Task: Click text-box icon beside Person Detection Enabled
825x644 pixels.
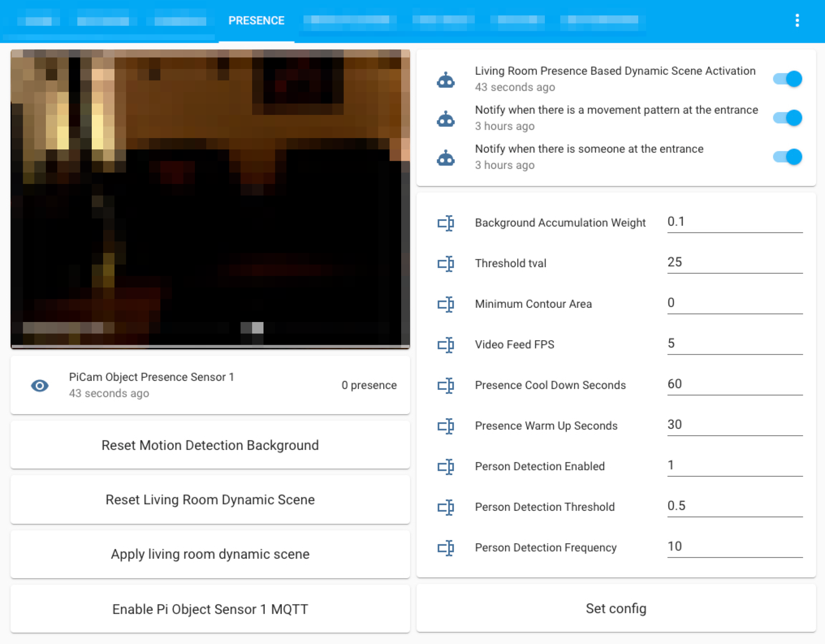Action: 445,467
